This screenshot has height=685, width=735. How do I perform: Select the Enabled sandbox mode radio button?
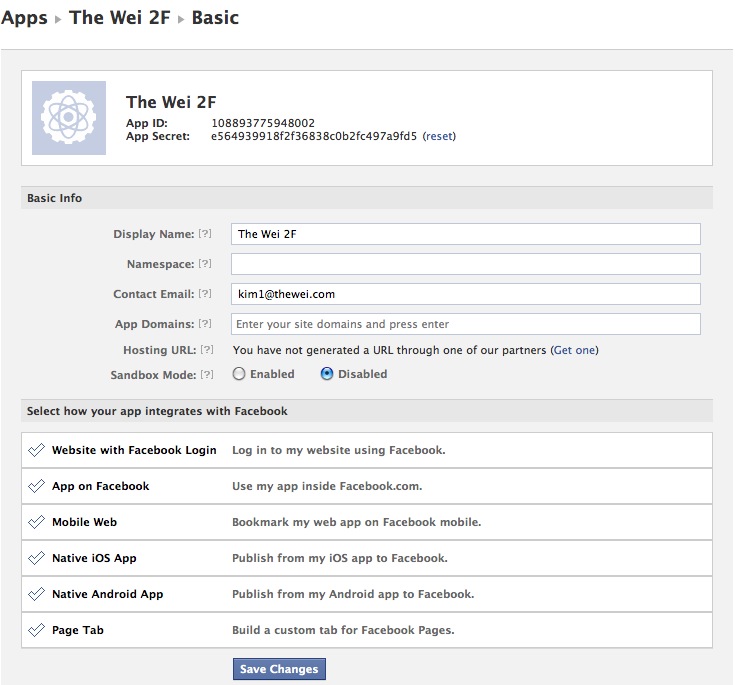239,374
